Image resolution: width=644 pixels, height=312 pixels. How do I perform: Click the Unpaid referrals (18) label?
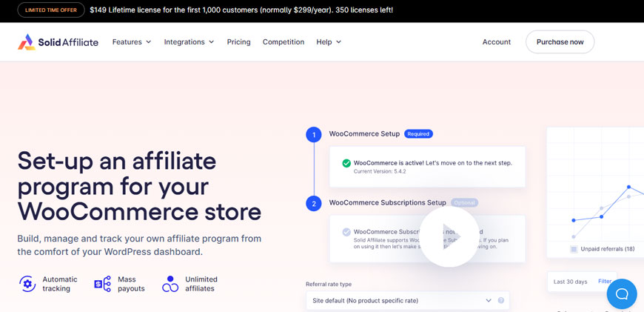click(607, 249)
